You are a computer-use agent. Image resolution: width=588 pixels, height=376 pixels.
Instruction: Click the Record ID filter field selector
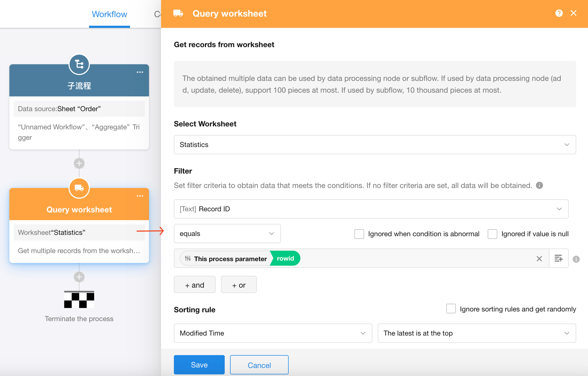pyautogui.click(x=371, y=209)
